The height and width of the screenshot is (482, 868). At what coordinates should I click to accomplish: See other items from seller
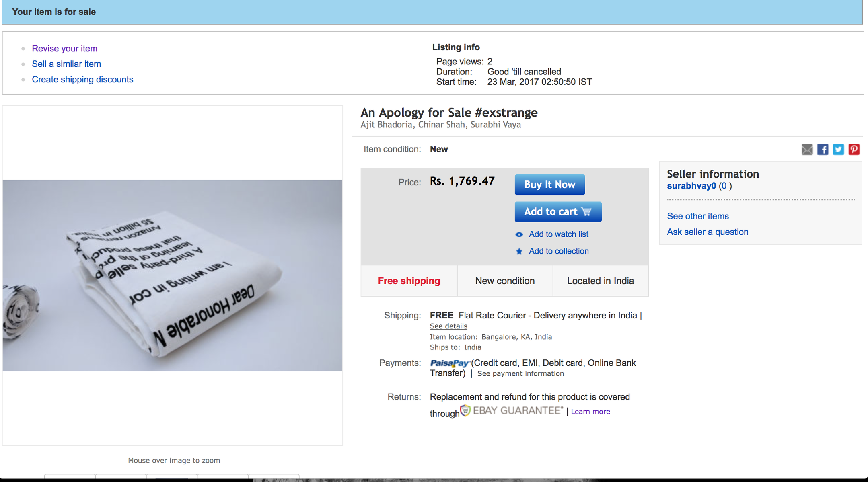(698, 216)
